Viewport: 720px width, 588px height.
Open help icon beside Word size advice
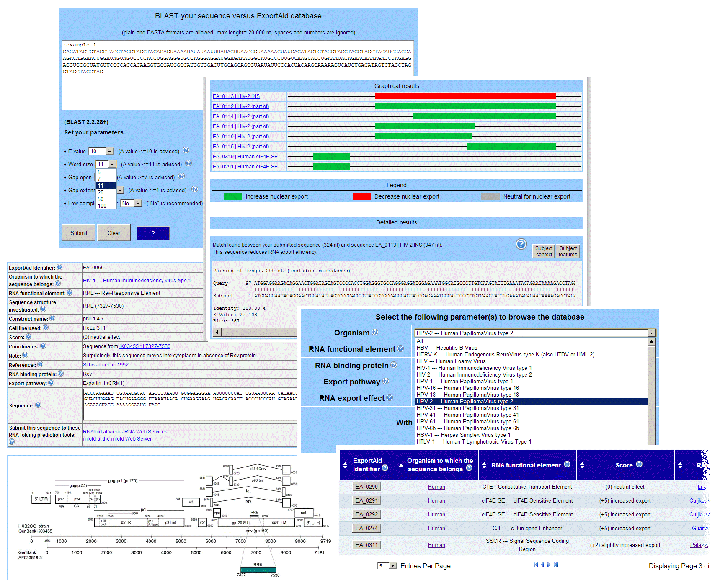(188, 163)
